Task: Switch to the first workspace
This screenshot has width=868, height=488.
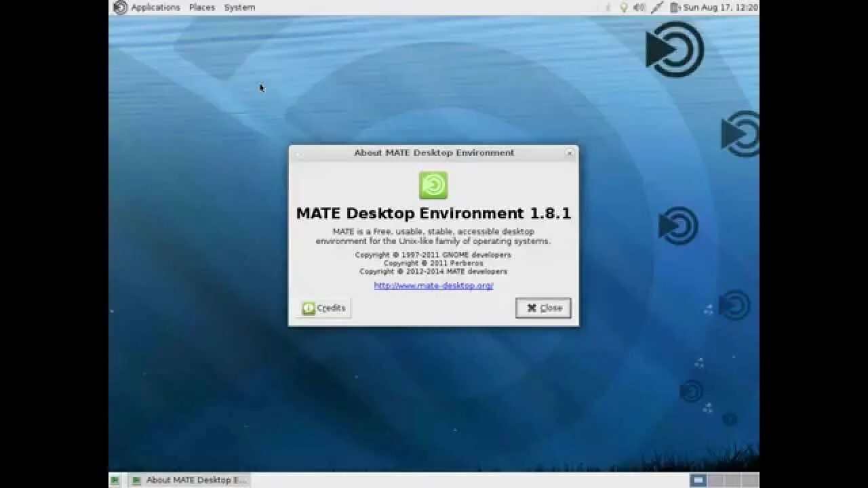Action: [x=698, y=481]
